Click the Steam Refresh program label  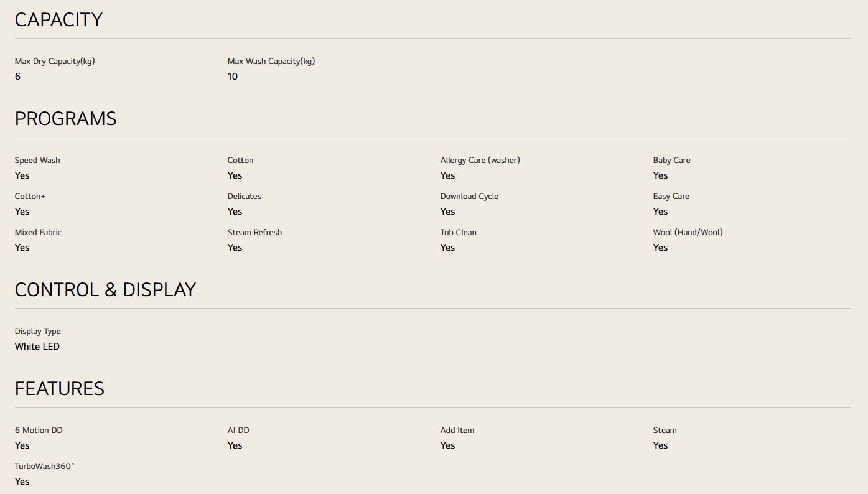click(x=254, y=233)
